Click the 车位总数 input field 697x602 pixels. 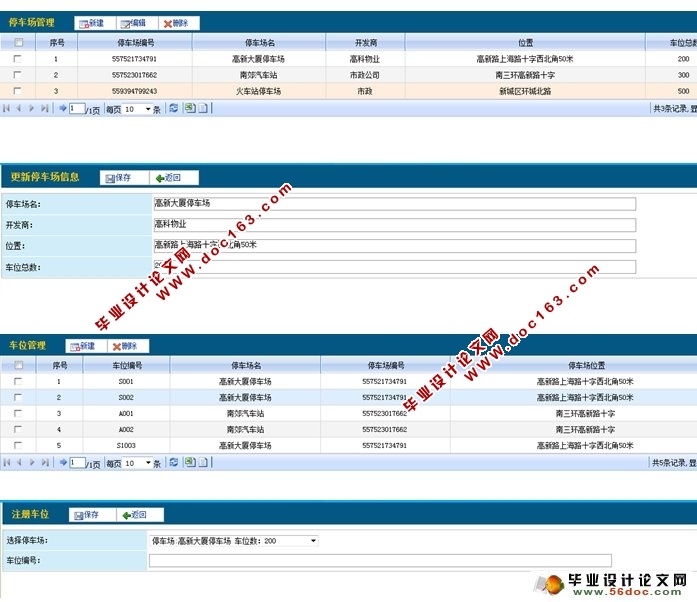click(x=395, y=267)
